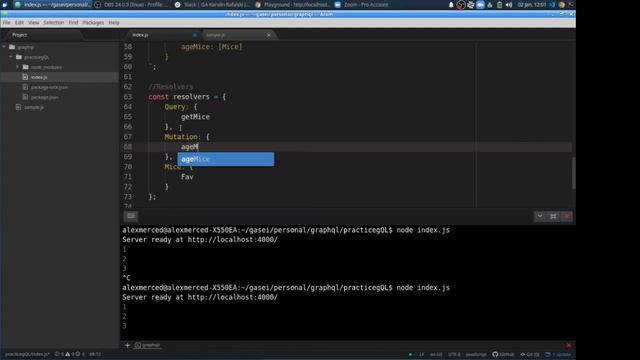Open the Git panel from status bar

pyautogui.click(x=530, y=355)
